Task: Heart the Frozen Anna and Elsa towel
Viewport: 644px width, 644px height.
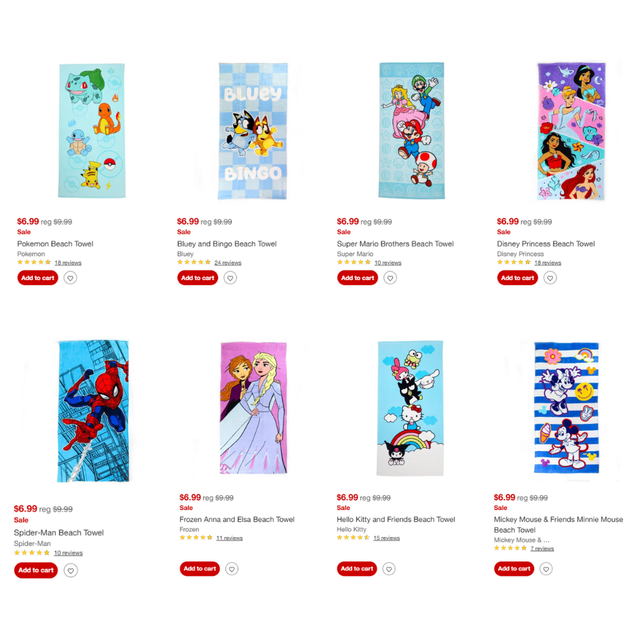Action: click(232, 569)
